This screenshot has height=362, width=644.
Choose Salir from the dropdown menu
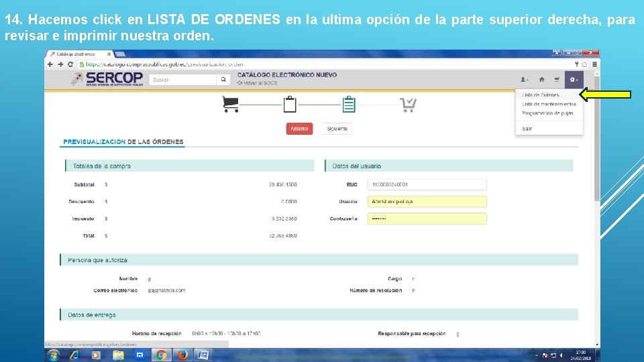pyautogui.click(x=527, y=129)
